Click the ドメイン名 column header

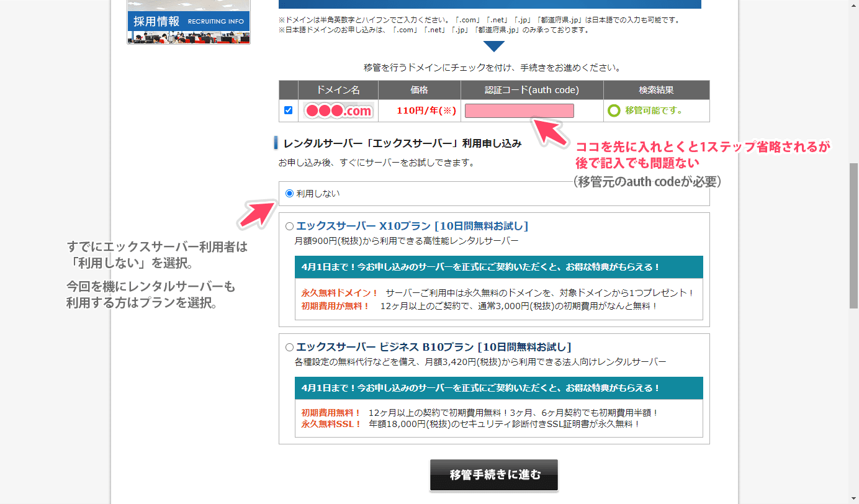[338, 90]
